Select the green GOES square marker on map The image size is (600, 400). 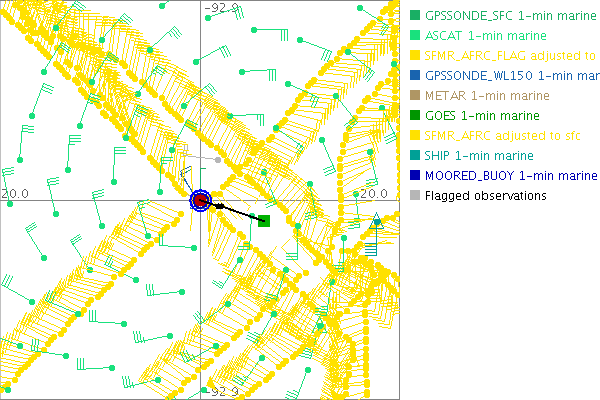coord(264,220)
